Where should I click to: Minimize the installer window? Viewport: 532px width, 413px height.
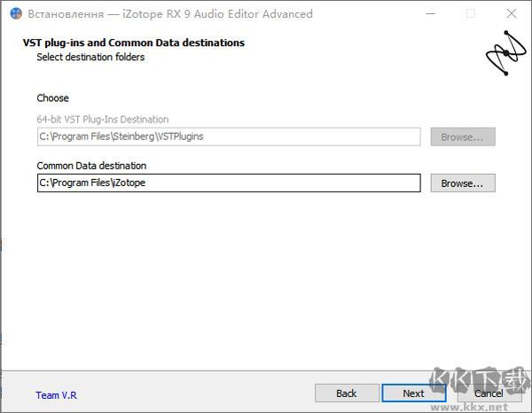coord(431,13)
